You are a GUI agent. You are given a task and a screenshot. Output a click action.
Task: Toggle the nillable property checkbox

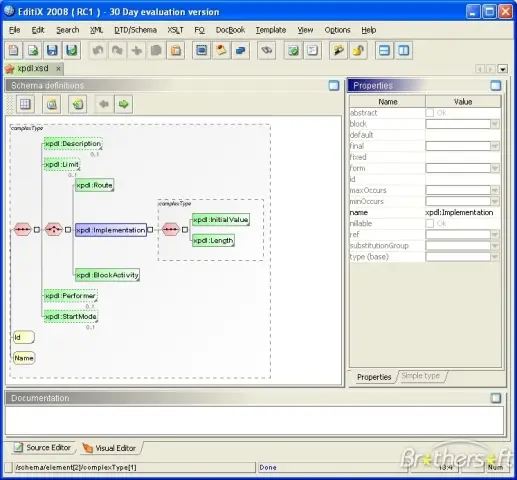[430, 223]
